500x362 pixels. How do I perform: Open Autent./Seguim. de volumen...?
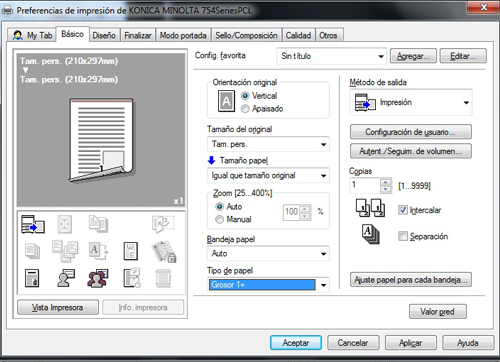411,151
